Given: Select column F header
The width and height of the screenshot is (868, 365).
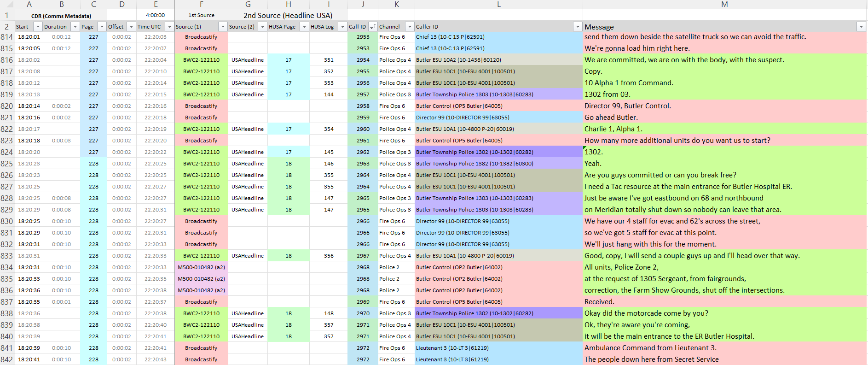Looking at the screenshot, I should [x=202, y=5].
